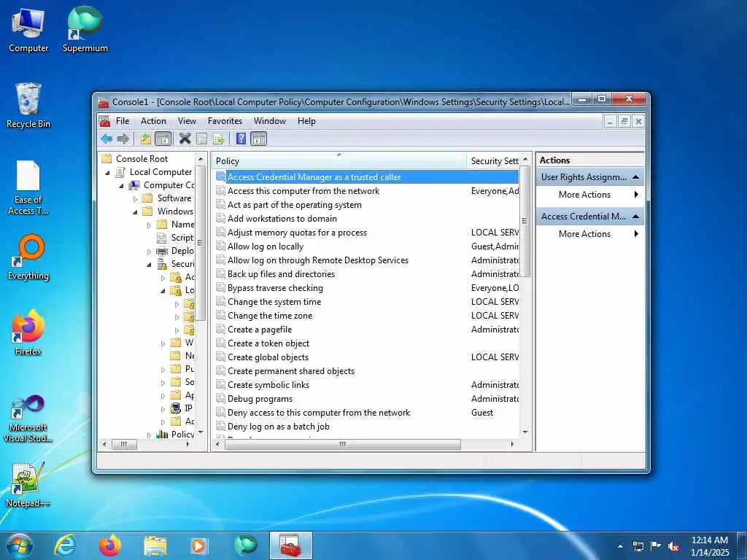Open the Window menu
Viewport: 747px width, 560px height.
[270, 121]
